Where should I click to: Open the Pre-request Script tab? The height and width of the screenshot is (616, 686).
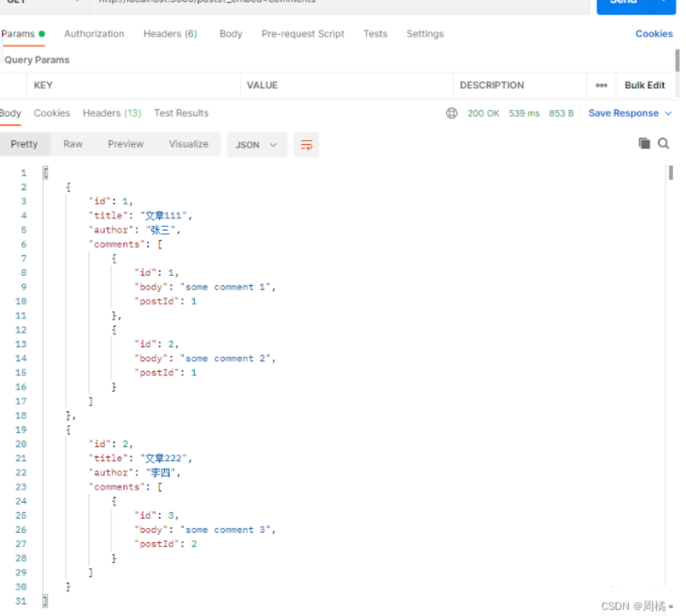(303, 34)
